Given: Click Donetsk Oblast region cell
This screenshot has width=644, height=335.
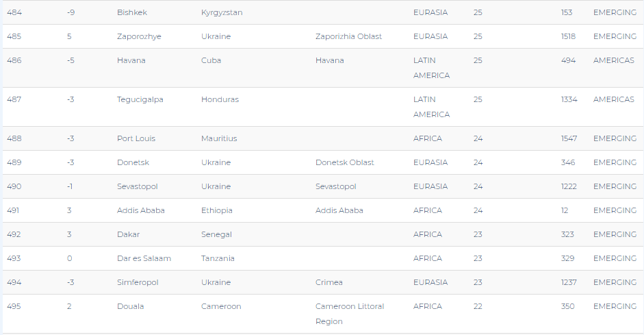Looking at the screenshot, I should (x=344, y=162).
